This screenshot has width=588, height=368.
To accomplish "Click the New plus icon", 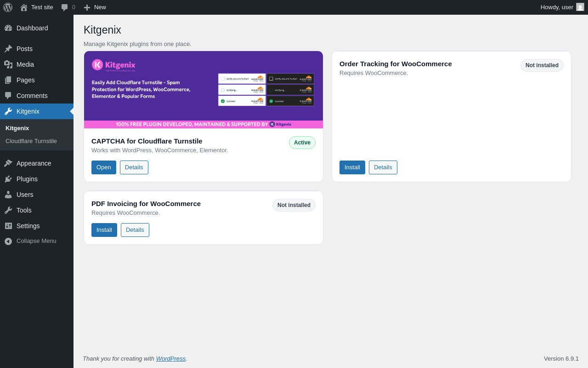I will tap(87, 7).
